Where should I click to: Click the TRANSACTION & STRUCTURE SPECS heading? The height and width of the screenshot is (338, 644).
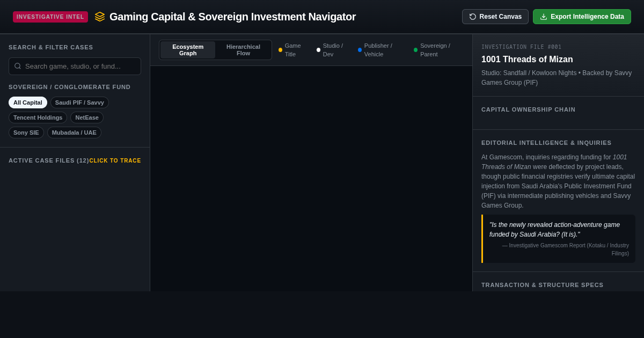[543, 285]
